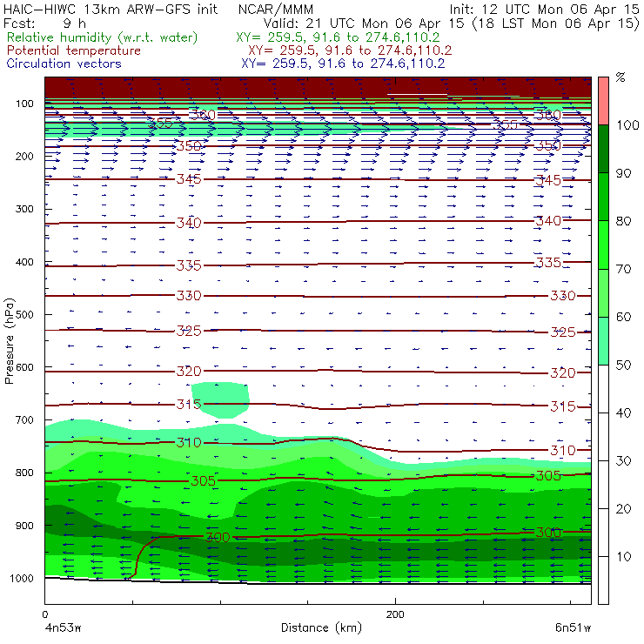
Task: Select the colorbar "10" tick label
Action: coord(623,556)
